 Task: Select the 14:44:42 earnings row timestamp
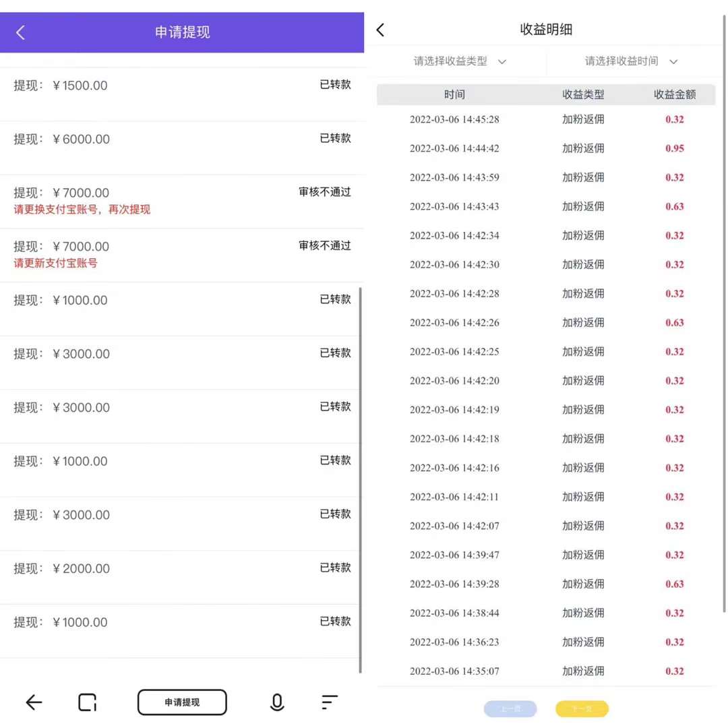pos(454,148)
